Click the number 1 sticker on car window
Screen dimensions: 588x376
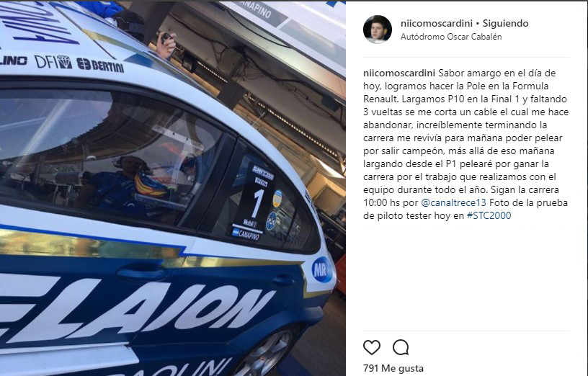tap(257, 204)
